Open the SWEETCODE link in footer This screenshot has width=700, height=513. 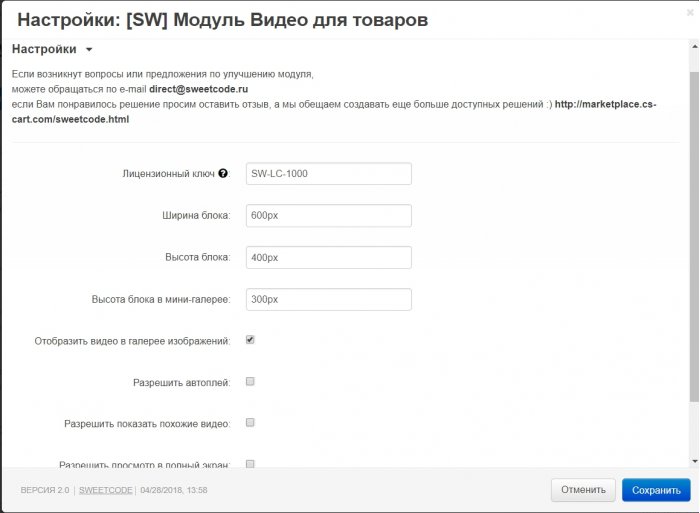pos(106,490)
